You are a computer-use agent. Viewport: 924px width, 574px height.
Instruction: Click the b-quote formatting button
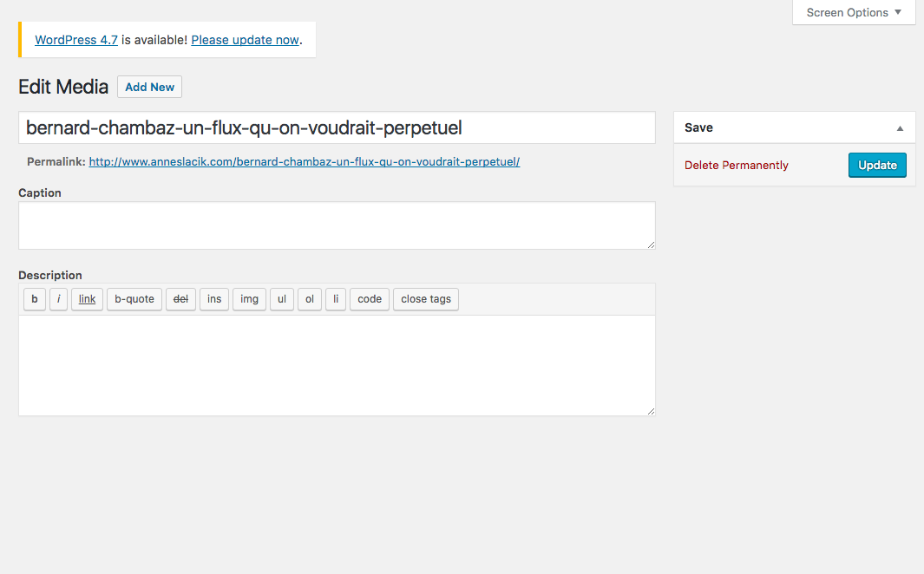[134, 299]
